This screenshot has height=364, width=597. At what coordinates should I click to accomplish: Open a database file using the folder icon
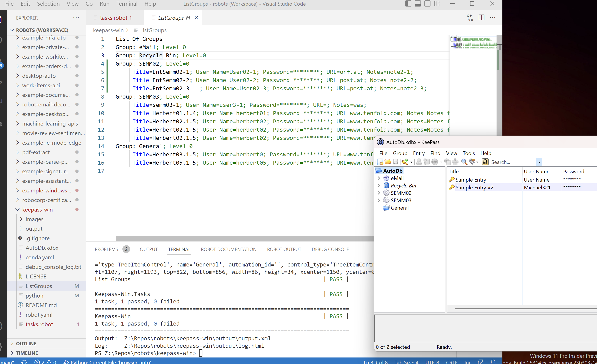388,162
